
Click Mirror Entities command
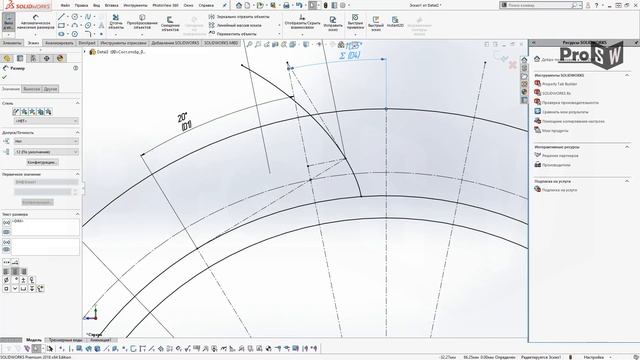[x=239, y=17]
